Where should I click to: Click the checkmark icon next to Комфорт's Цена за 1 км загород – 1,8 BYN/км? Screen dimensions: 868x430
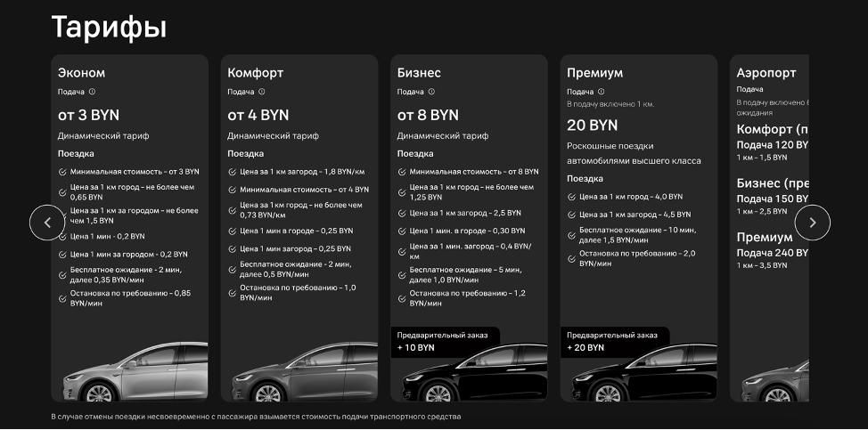pyautogui.click(x=233, y=172)
